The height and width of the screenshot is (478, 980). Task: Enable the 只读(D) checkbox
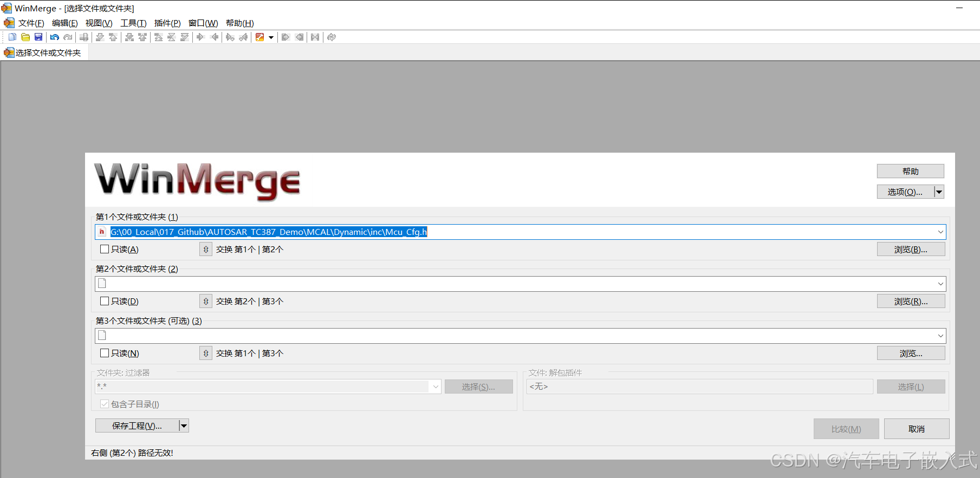tap(105, 301)
